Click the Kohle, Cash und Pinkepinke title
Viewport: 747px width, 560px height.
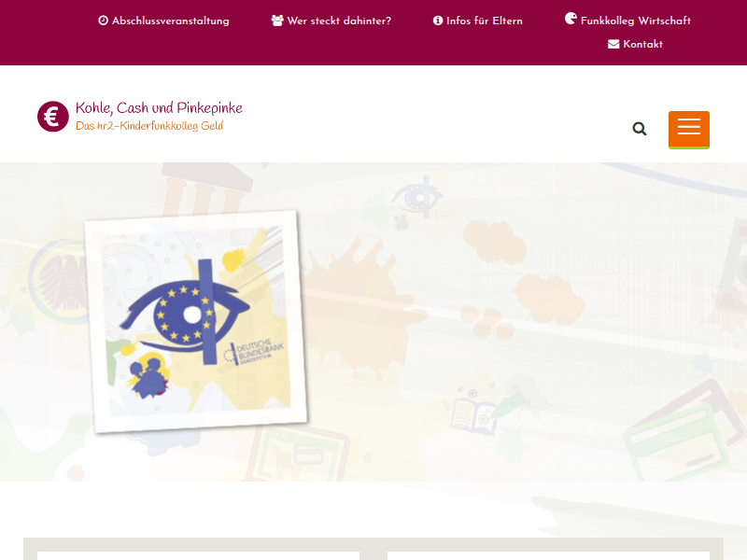(159, 108)
